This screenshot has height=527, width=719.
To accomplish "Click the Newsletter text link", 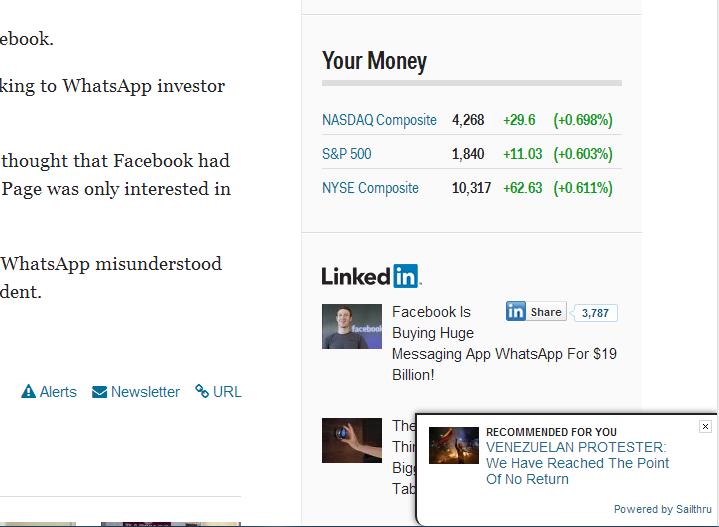I will pos(145,392).
